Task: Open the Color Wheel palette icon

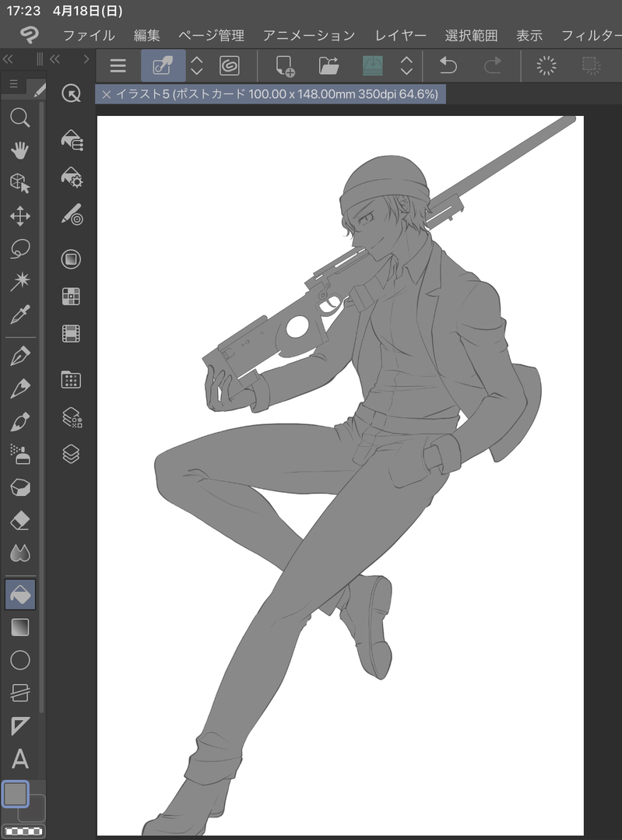Action: point(72,259)
